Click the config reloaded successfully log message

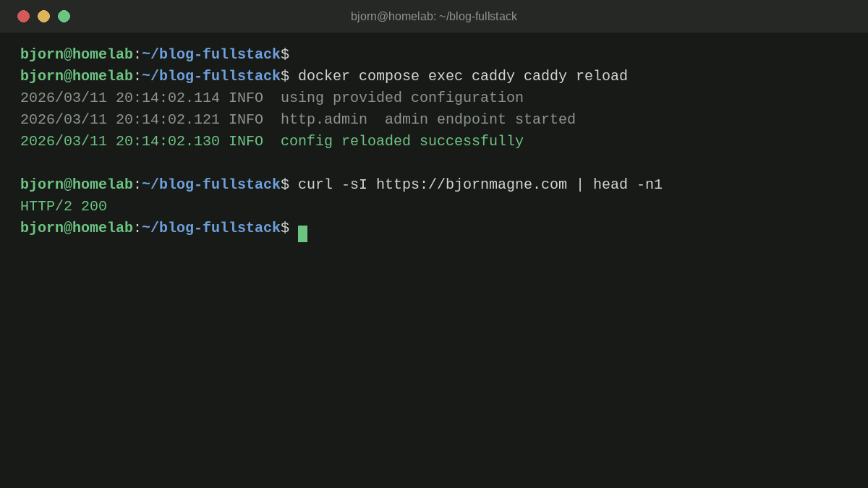[402, 142]
